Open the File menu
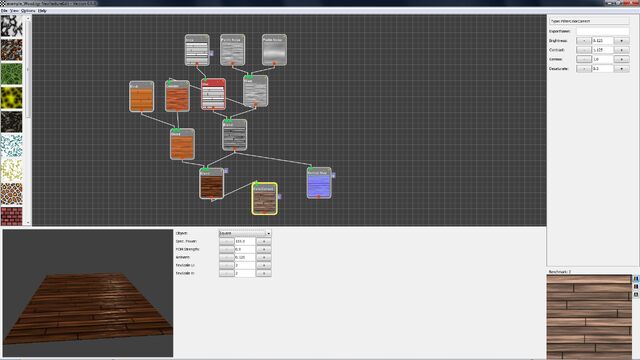 click(x=4, y=11)
